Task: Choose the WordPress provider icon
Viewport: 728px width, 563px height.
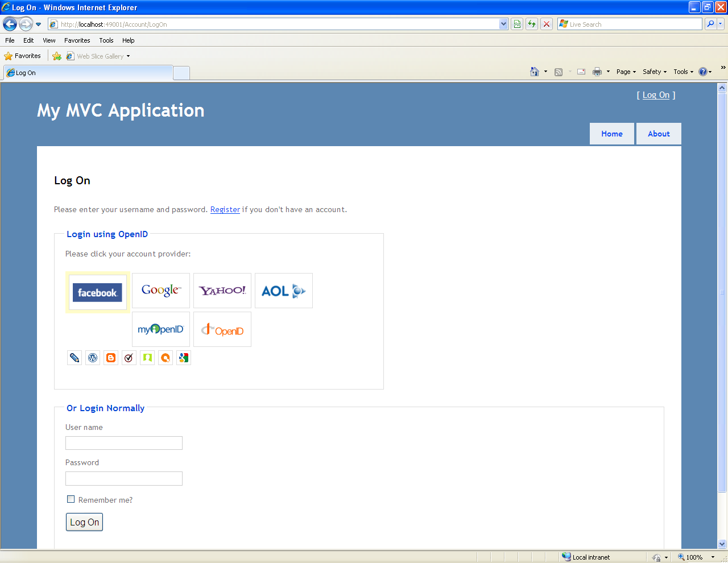Action: tap(93, 358)
